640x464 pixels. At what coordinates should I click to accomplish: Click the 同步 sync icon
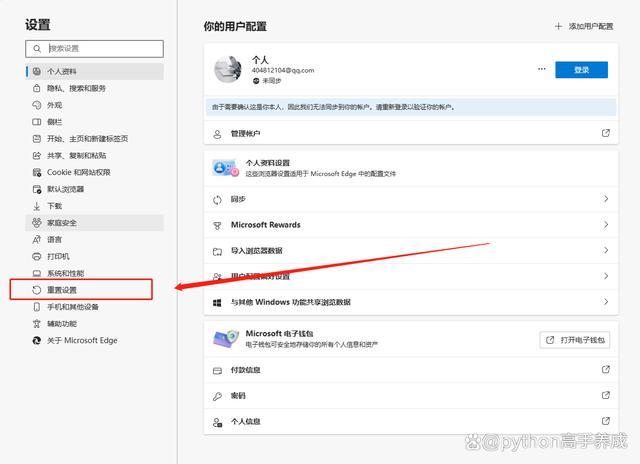click(217, 199)
